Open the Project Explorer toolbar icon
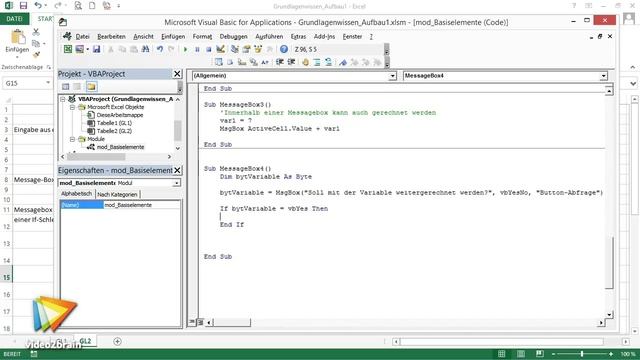Image resolution: width=640 pixels, height=360 pixels. pos(235,49)
